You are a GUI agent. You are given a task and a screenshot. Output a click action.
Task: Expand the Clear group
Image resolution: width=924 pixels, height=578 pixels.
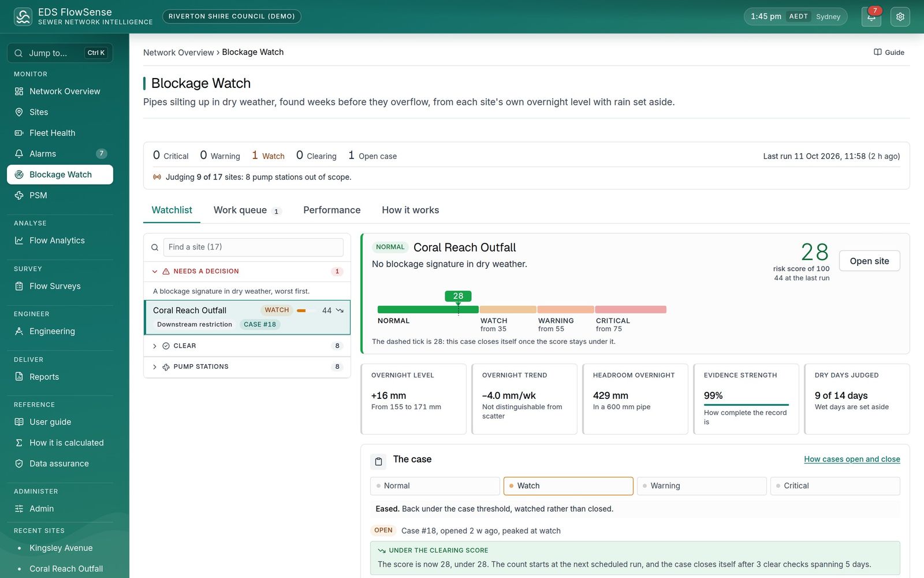[247, 346]
